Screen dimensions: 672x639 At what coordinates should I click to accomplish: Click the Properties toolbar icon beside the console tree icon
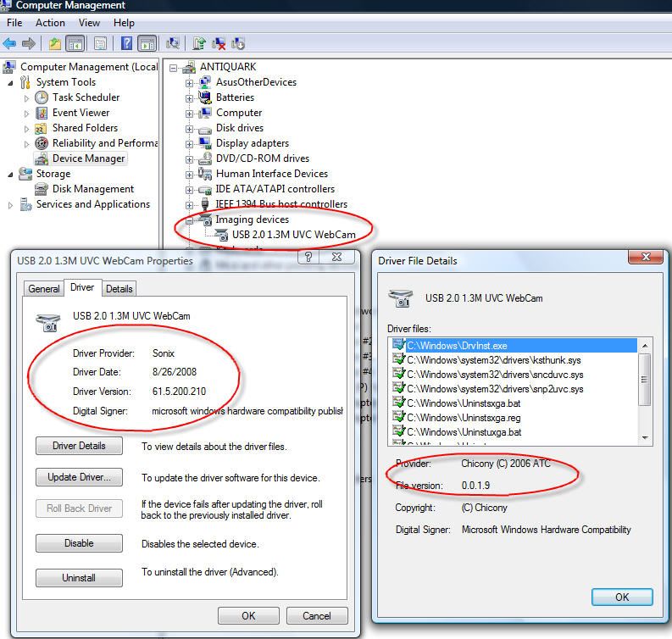tap(100, 43)
